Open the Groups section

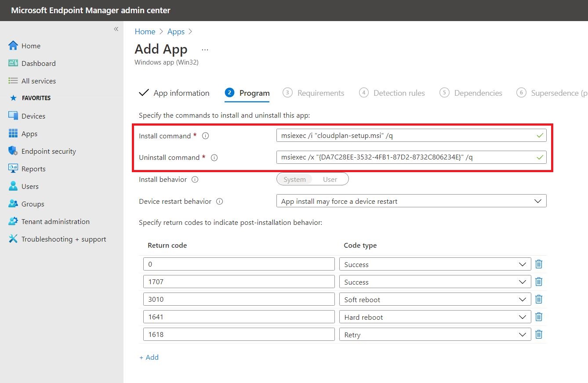pyautogui.click(x=31, y=203)
